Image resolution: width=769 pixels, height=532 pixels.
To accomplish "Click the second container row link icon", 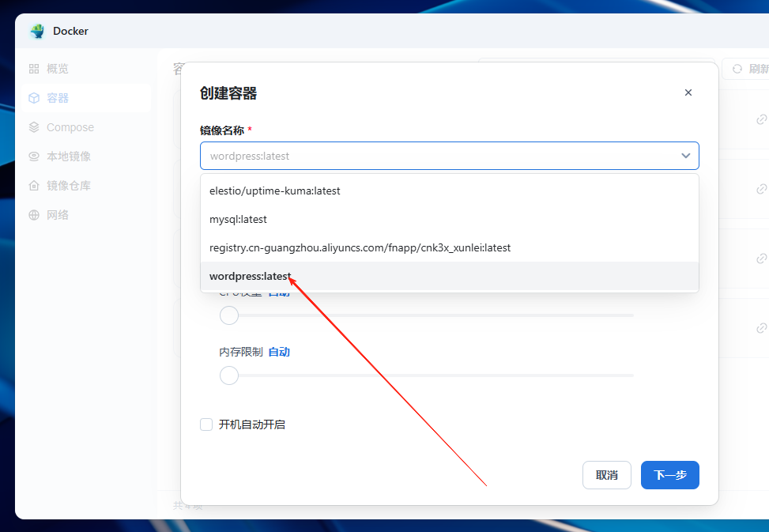I will (x=761, y=189).
